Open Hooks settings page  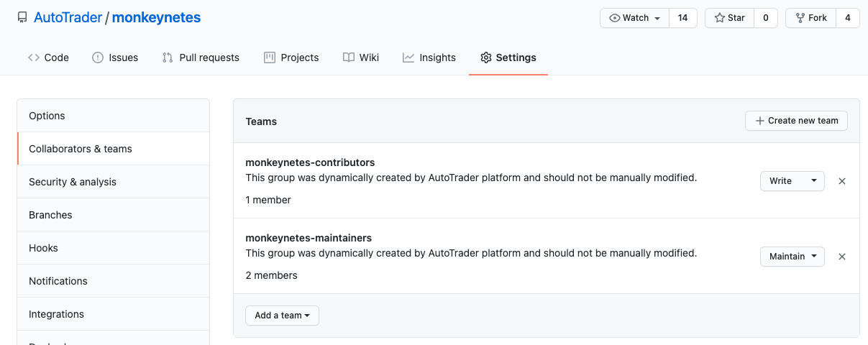(x=114, y=248)
